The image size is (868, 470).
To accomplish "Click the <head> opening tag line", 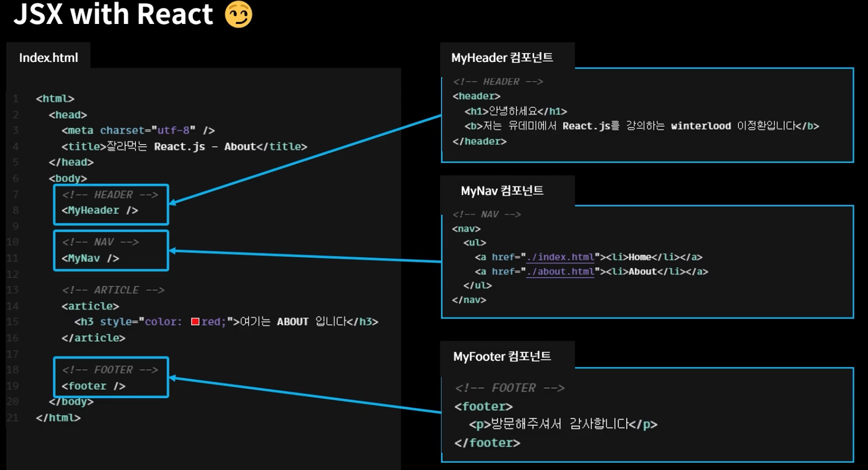I will [68, 115].
